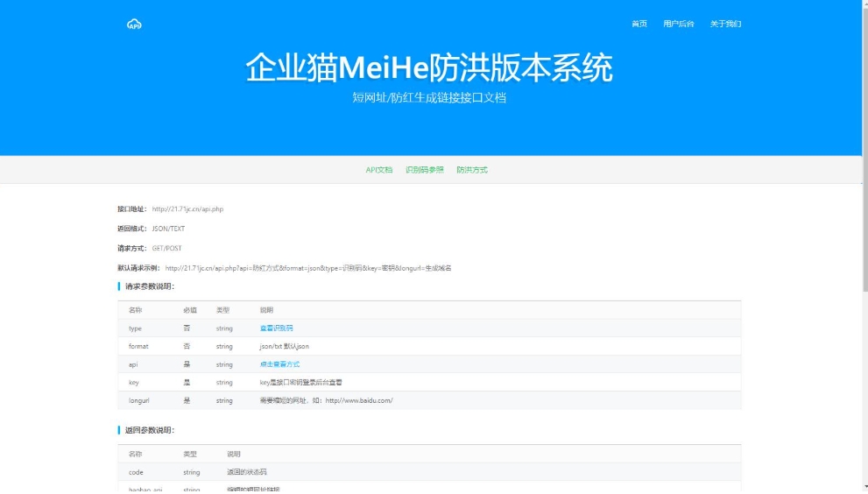The height and width of the screenshot is (494, 868).
Task: Click the 查看识别码 link in type row
Action: 276,328
